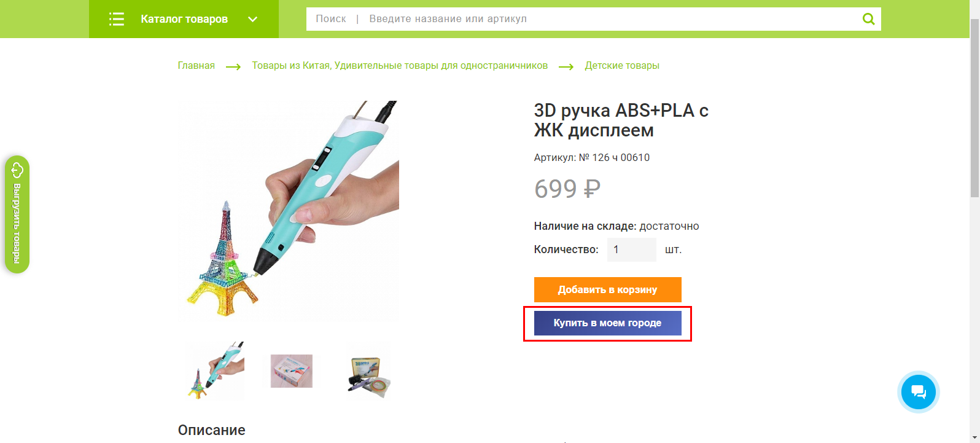
Task: Click the catalog hamburger list icon
Action: 117,19
